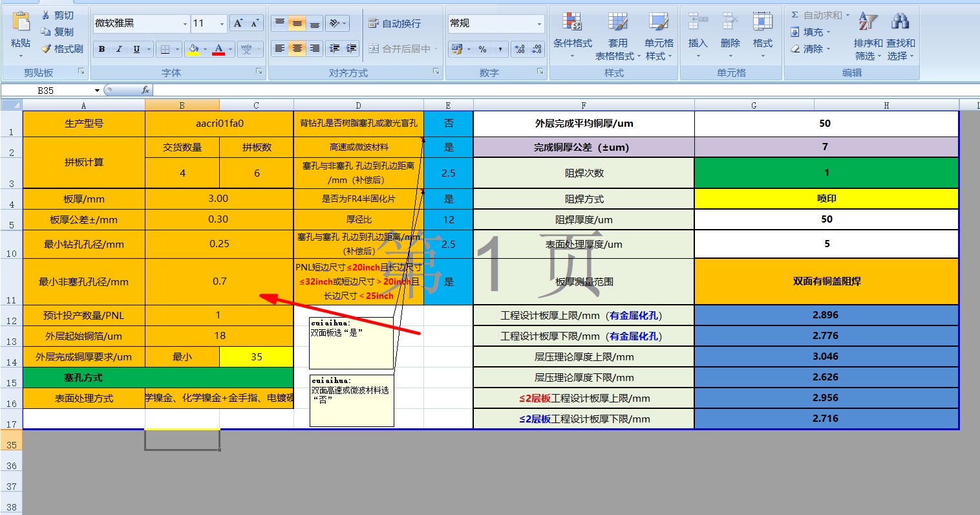Screen dimensions: 980x515
Task: Center text horizontally
Action: [x=297, y=49]
